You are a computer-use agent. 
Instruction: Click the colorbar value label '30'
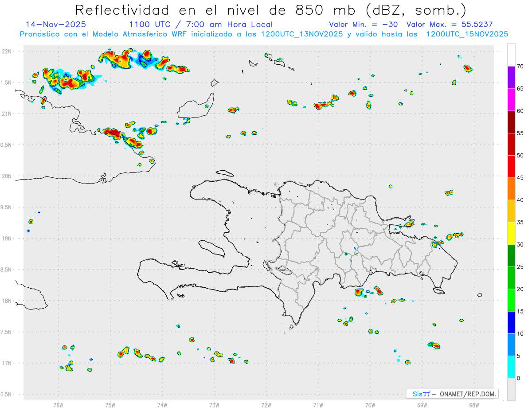tap(520, 245)
